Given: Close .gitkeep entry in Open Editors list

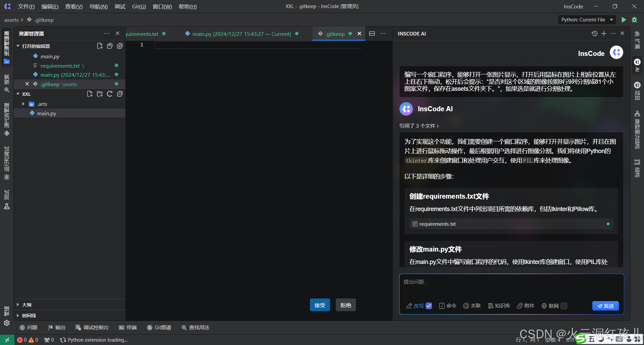Looking at the screenshot, I should click(27, 84).
